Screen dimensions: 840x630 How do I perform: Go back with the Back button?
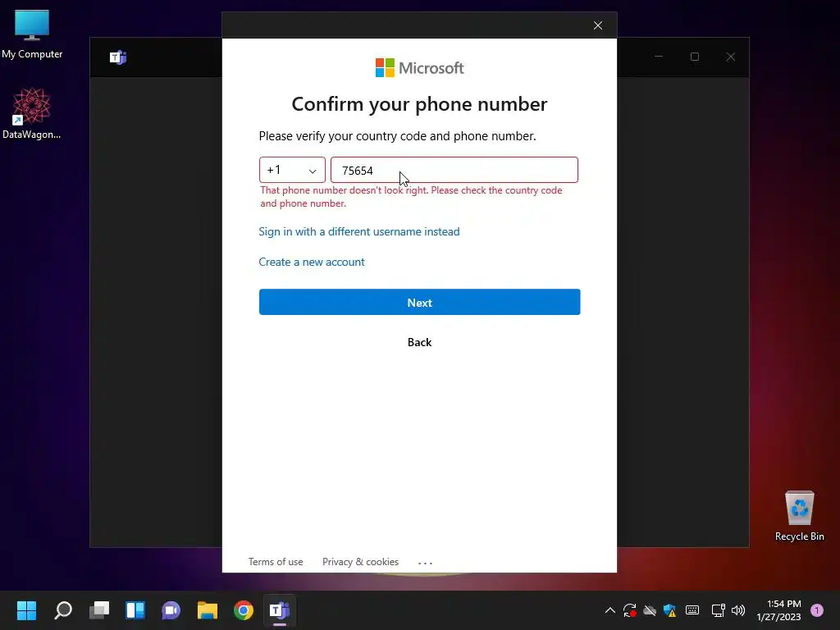[x=419, y=342]
